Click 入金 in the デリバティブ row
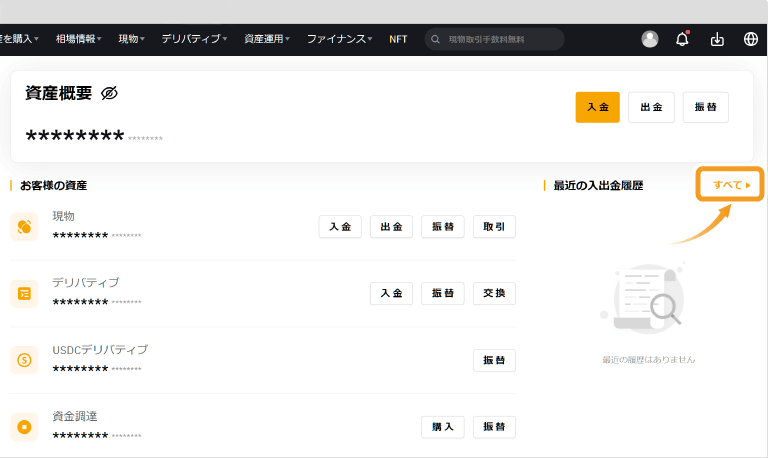The image size is (768, 458). (x=391, y=293)
